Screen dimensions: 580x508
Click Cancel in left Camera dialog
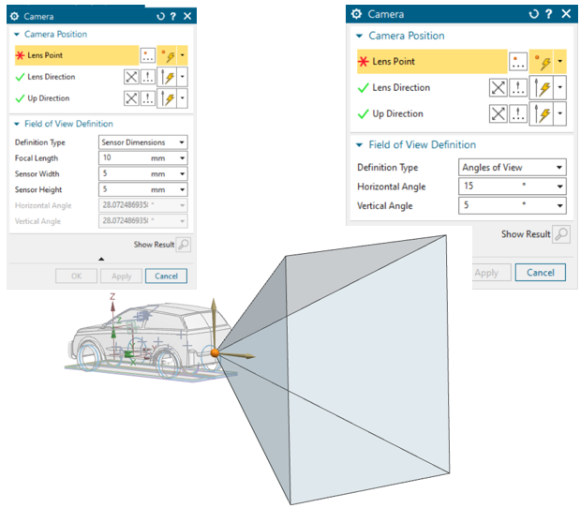(166, 276)
